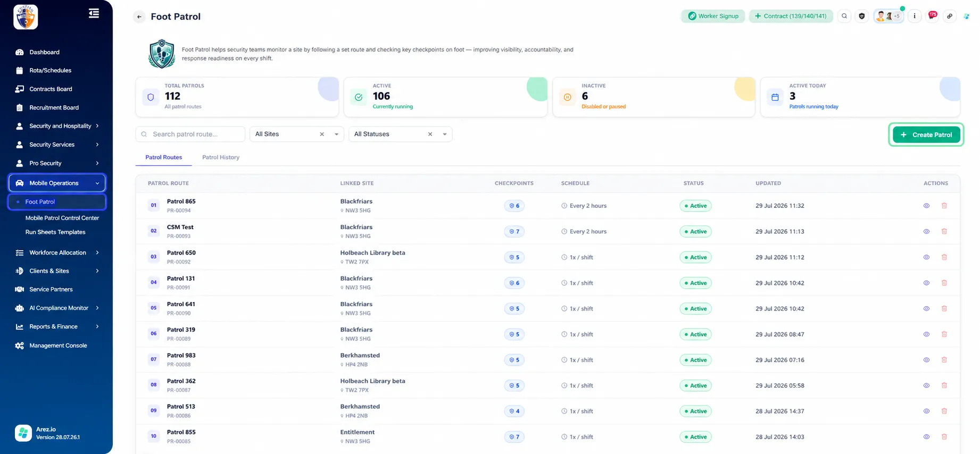The height and width of the screenshot is (454, 980).
Task: Click the Create Patrol button
Action: click(x=926, y=134)
